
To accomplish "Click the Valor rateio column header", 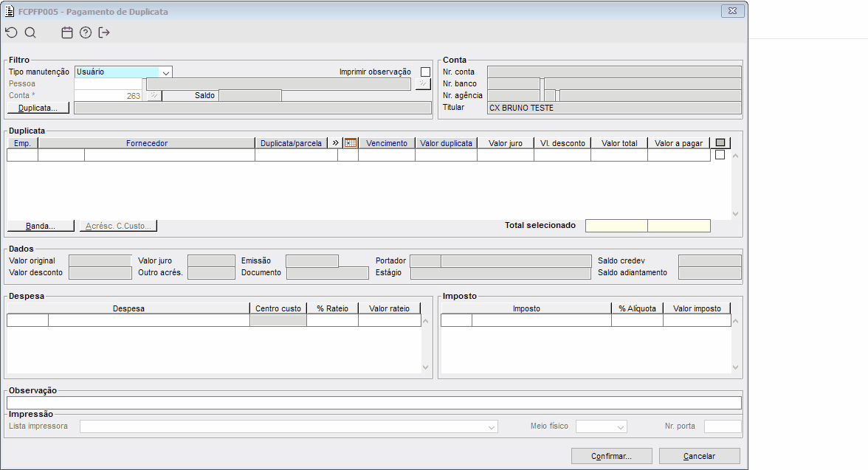I will [x=390, y=308].
